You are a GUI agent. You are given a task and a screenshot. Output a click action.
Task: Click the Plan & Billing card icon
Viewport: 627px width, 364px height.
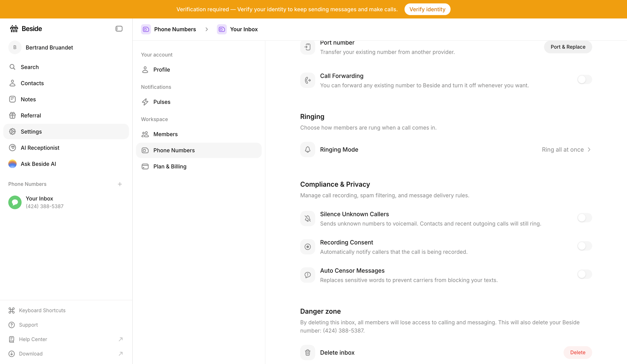(x=145, y=166)
